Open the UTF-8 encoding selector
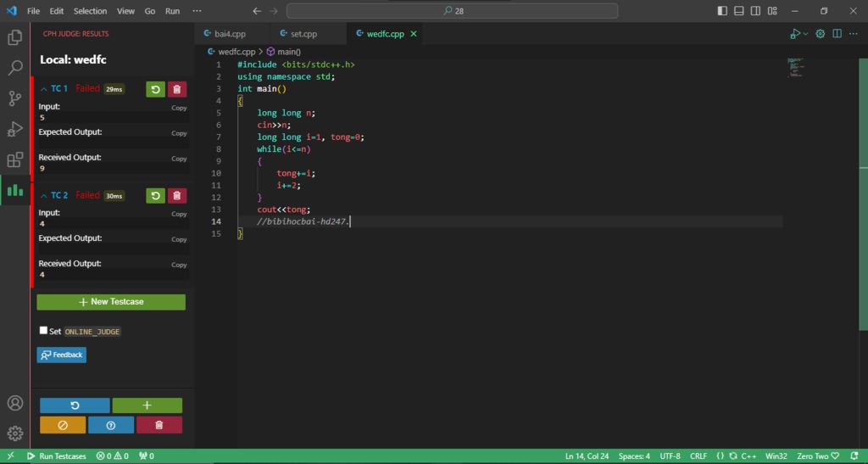This screenshot has width=868, height=464. [x=670, y=456]
